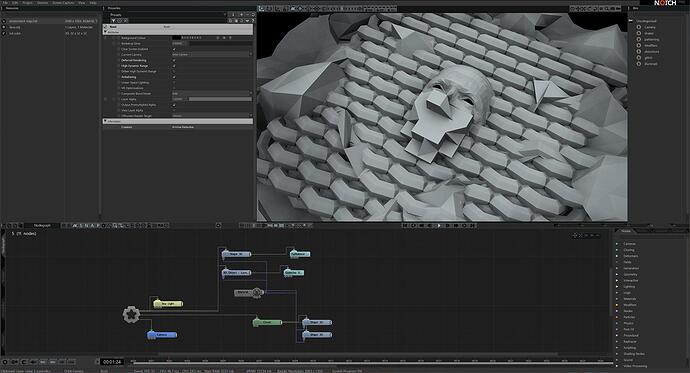The height and width of the screenshot is (373, 690).
Task: Click the Background Colour swatch
Action: (176, 38)
